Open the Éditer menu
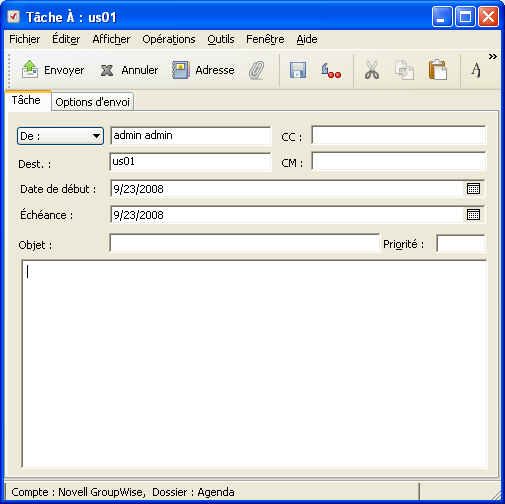The height and width of the screenshot is (504, 505). (x=66, y=39)
